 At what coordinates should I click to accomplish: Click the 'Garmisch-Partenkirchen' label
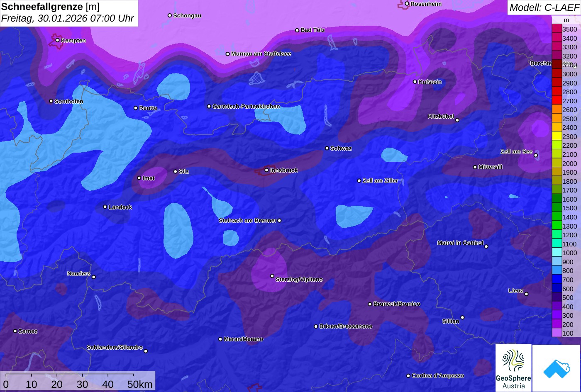[x=246, y=107]
